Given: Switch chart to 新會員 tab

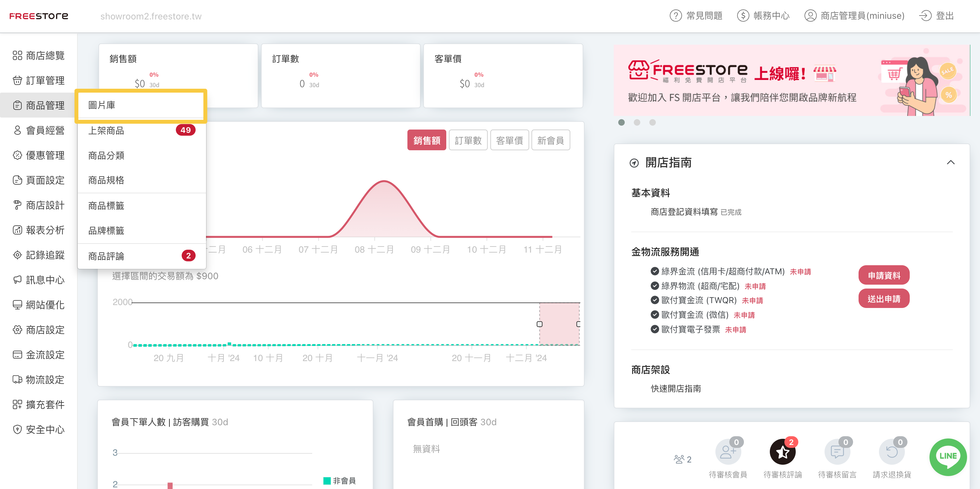Looking at the screenshot, I should (551, 141).
